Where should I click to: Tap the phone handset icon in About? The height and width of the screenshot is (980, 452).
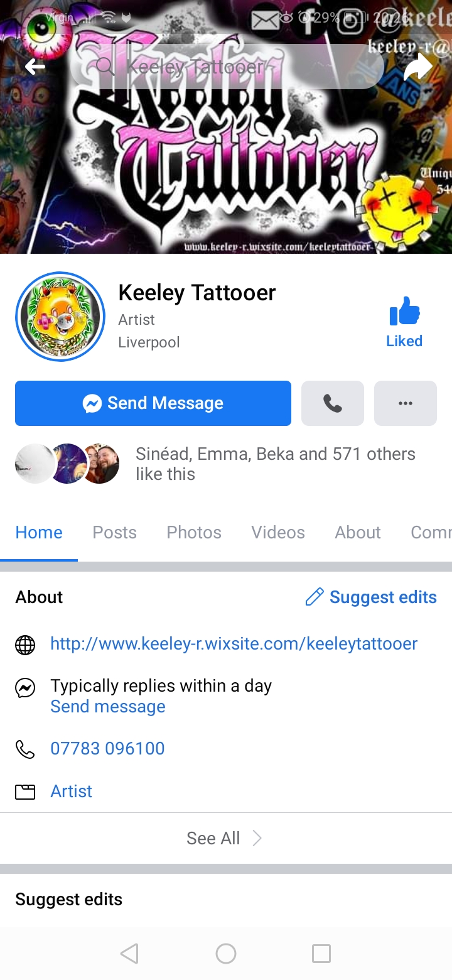point(25,749)
